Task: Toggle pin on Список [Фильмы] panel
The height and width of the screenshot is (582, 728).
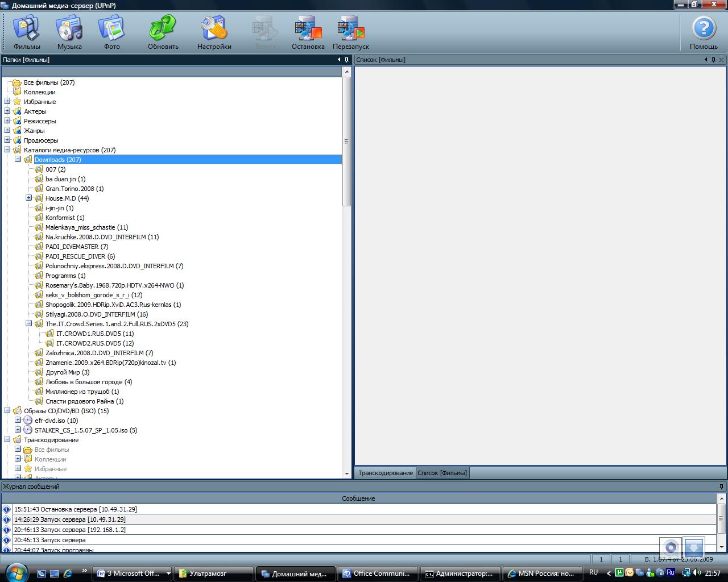Action: click(713, 60)
